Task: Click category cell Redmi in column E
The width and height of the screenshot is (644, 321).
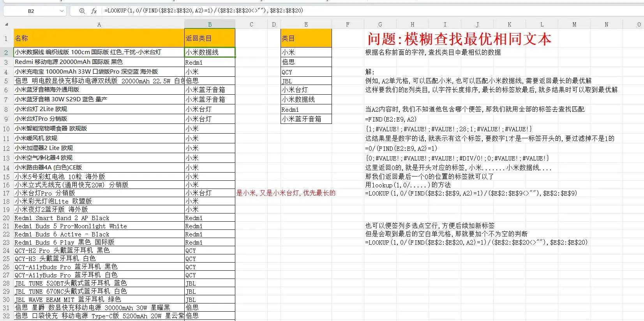Action: point(306,109)
